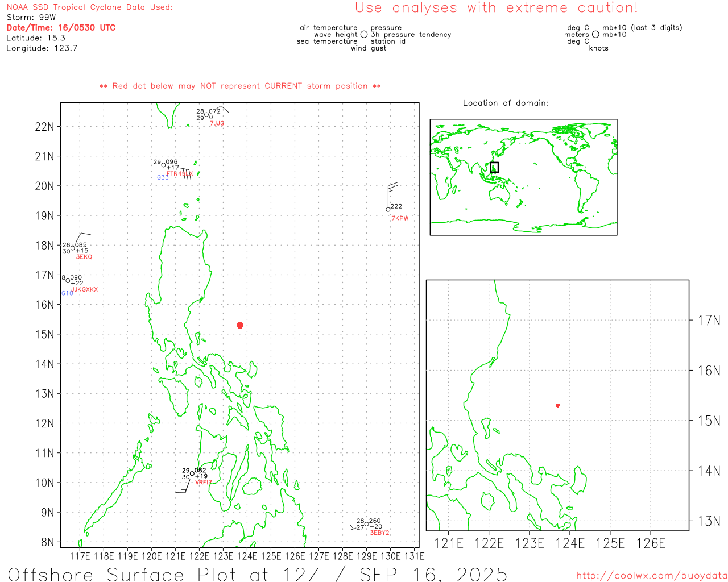Screen dimensions: 728x582
Task: Click 'mb*10 (last 3 digits)' legend text
Action: (642, 28)
